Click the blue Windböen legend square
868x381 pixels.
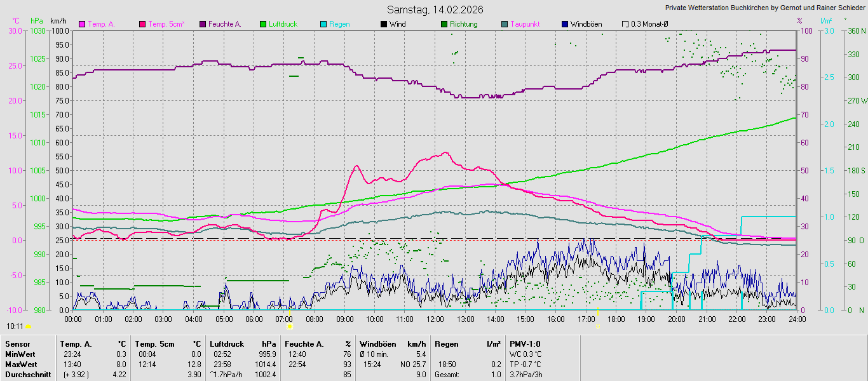click(565, 24)
